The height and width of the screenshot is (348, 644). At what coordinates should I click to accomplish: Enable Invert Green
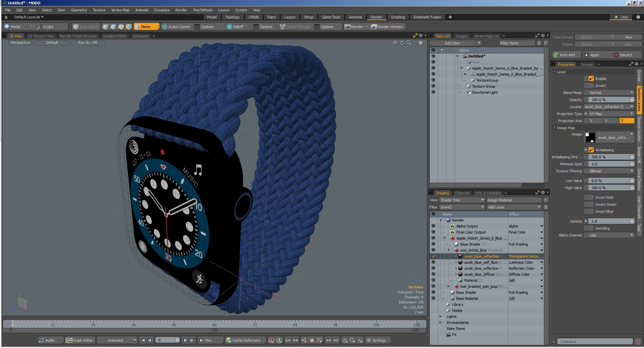click(591, 204)
